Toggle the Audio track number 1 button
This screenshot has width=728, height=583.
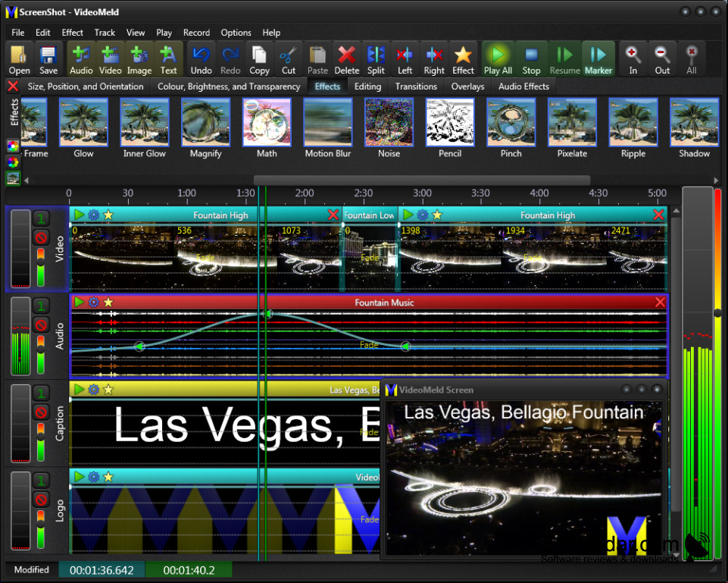41,306
